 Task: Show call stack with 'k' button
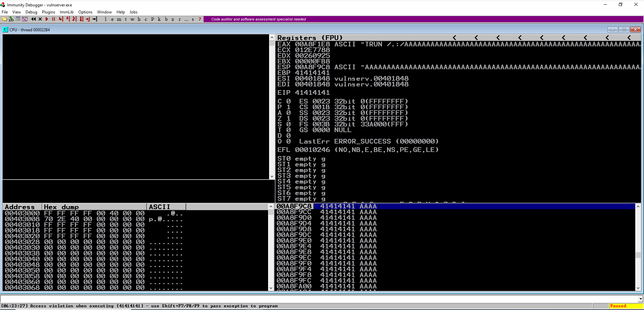(159, 19)
